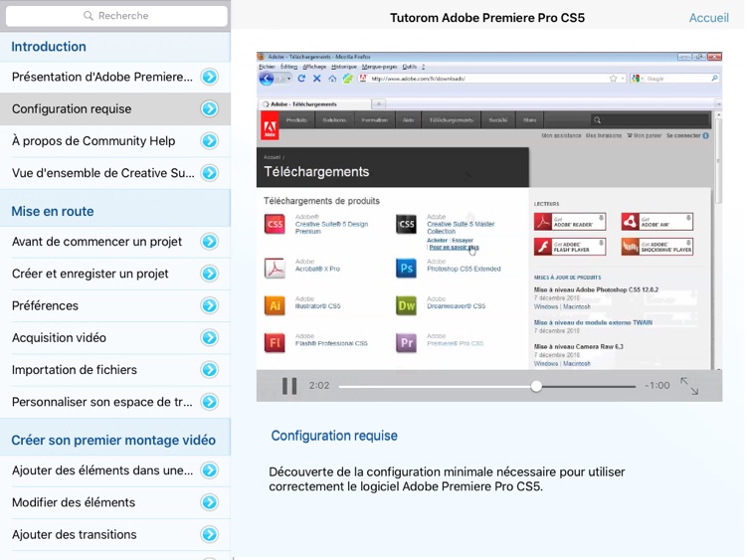
Task: Click the Recherche search field
Action: click(116, 16)
